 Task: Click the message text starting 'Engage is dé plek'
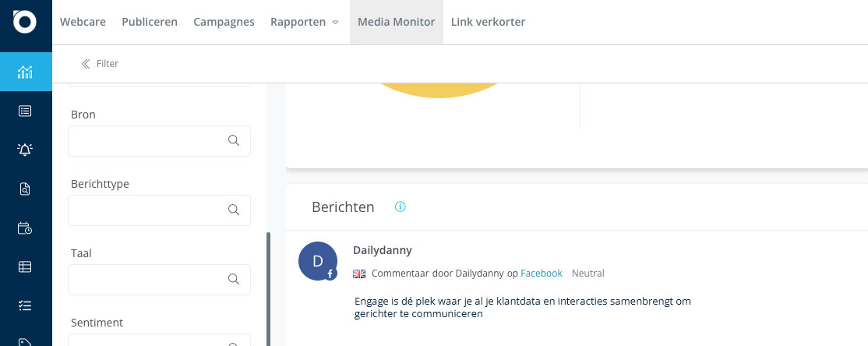pyautogui.click(x=523, y=307)
